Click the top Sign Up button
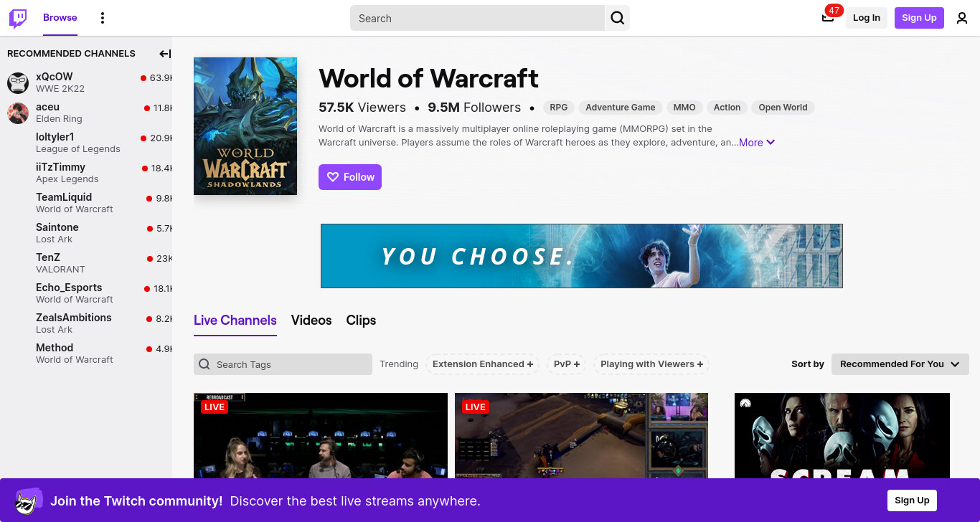 coord(919,18)
